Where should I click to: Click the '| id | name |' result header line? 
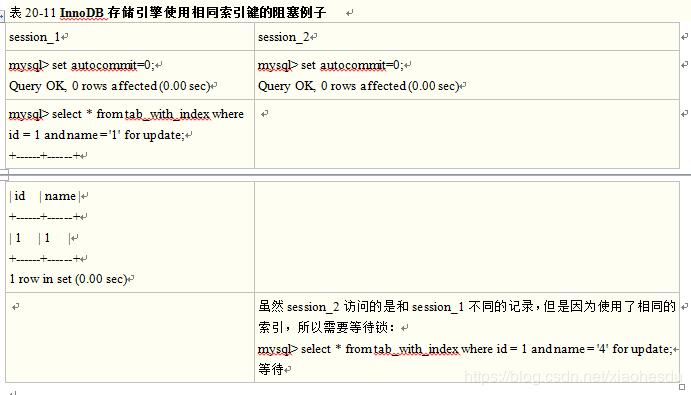45,196
